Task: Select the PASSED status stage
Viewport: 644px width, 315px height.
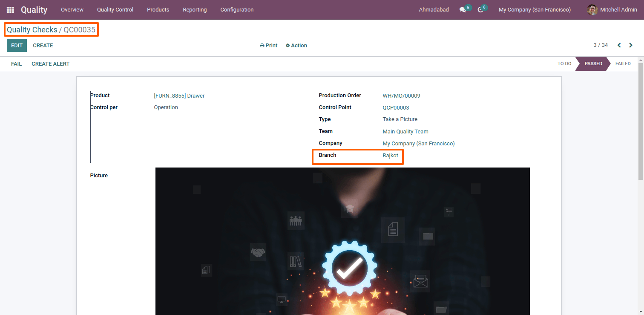Action: tap(593, 64)
